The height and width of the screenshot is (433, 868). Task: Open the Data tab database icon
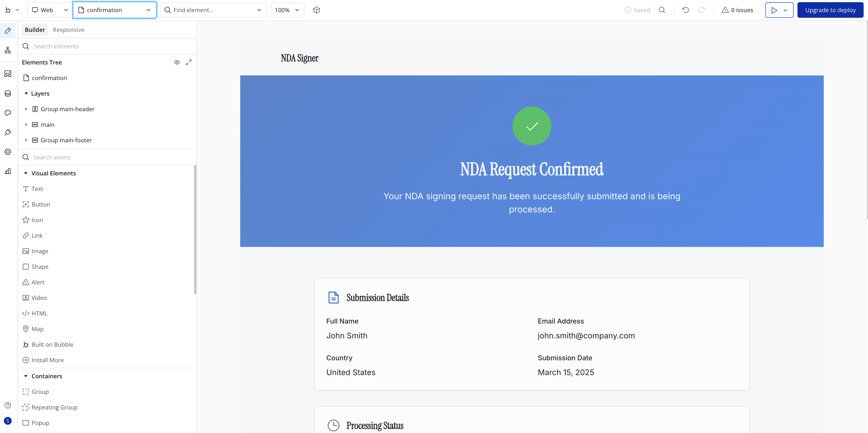click(8, 93)
